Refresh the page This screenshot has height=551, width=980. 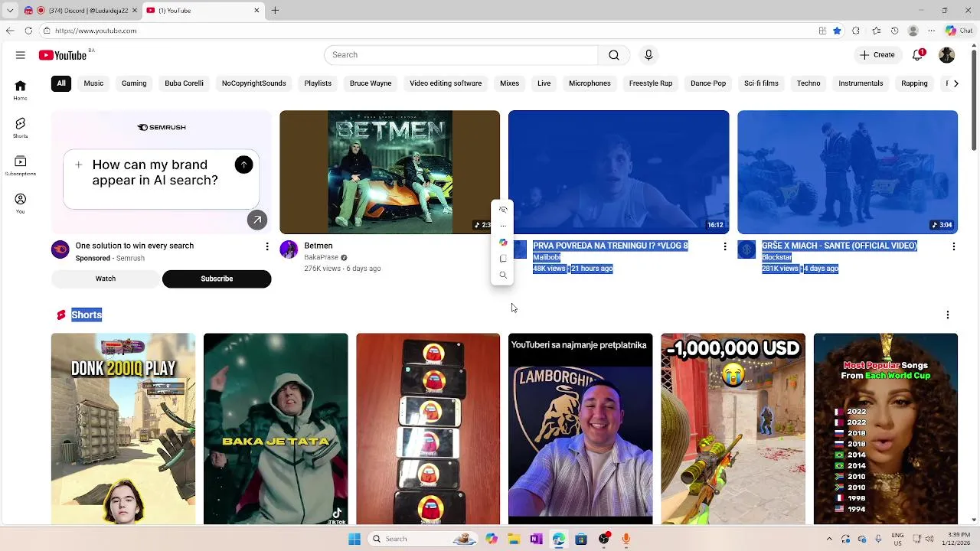point(28,31)
